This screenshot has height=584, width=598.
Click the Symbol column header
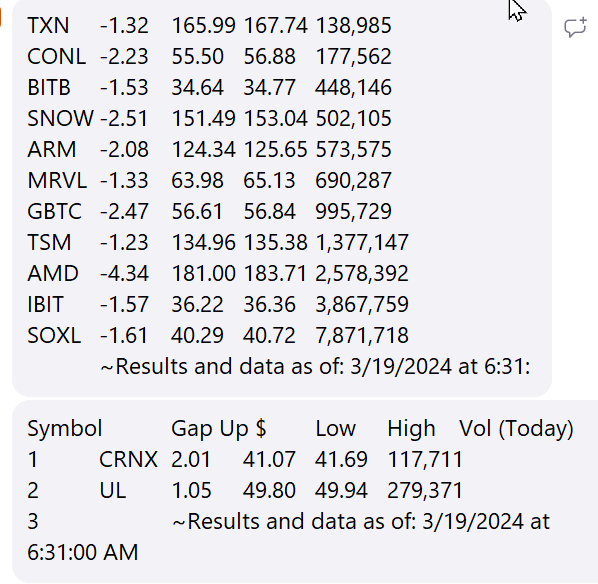pos(65,428)
